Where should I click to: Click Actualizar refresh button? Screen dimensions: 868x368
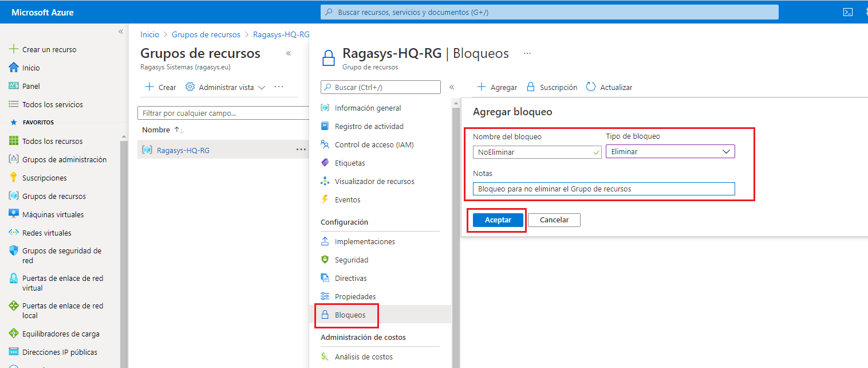[609, 87]
